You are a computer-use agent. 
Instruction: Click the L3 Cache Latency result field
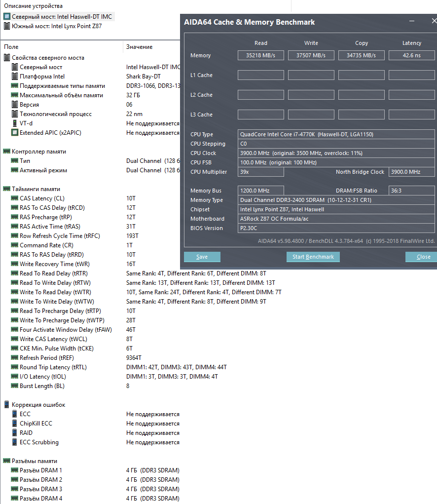point(412,115)
